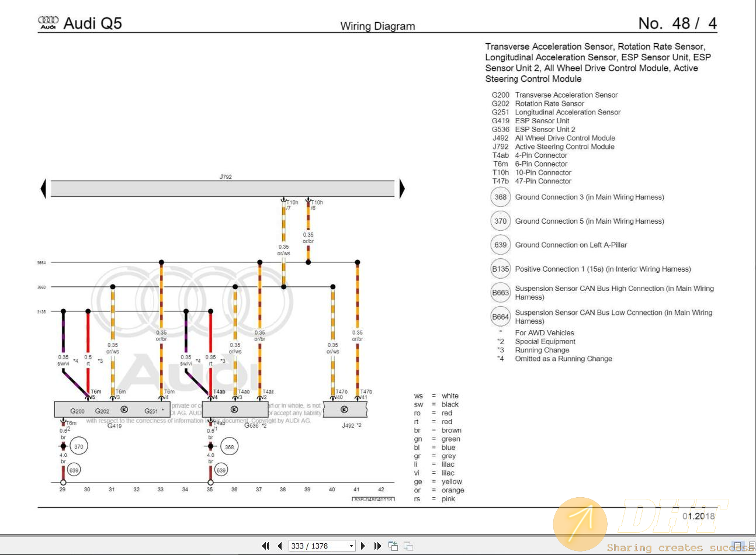Go to the next page

[363, 546]
